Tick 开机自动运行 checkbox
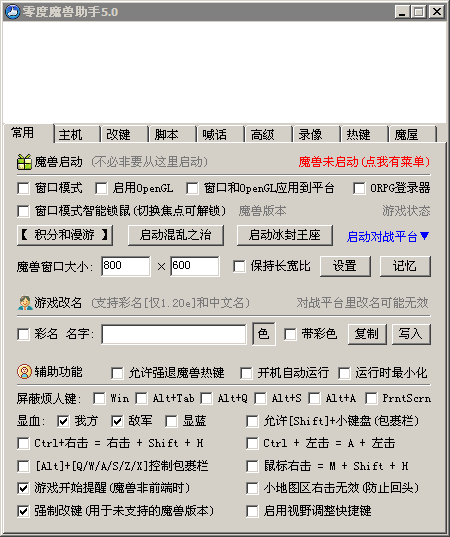 (x=246, y=373)
